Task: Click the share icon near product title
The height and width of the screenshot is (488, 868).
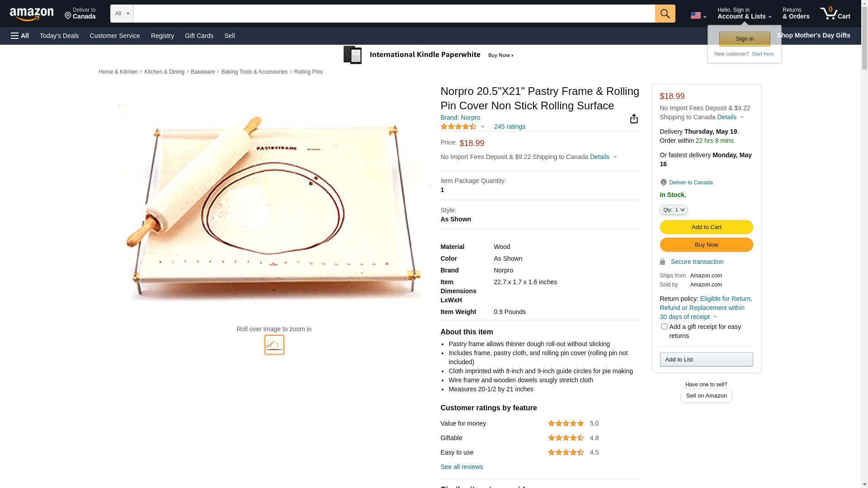Action: (634, 119)
